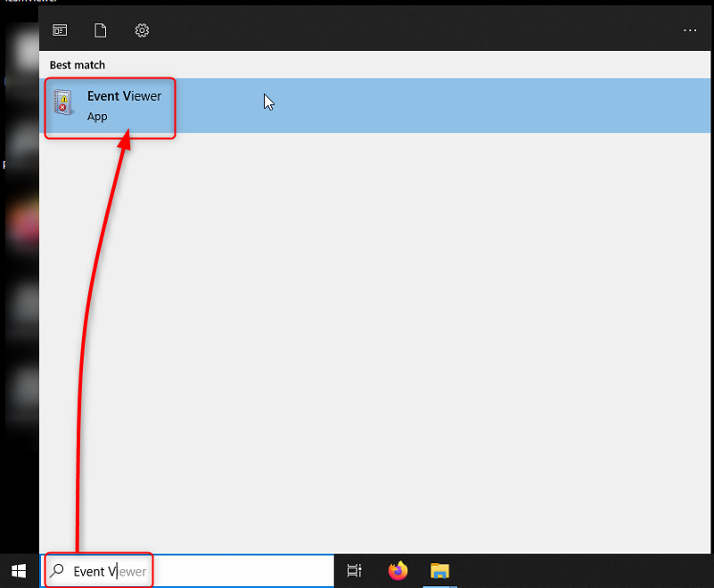The image size is (714, 588).
Task: Click the partially visible TeamViewer desktop label
Action: click(20, 3)
